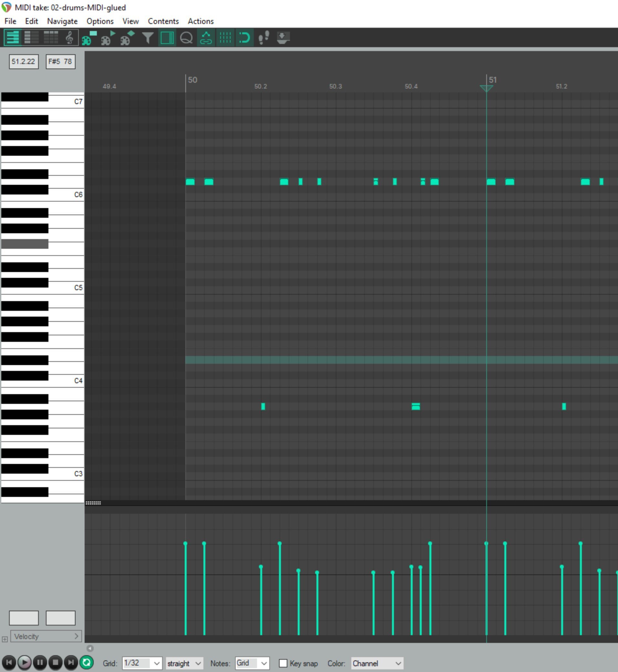Enable step input footprints icon
Image resolution: width=618 pixels, height=672 pixels.
click(x=263, y=37)
